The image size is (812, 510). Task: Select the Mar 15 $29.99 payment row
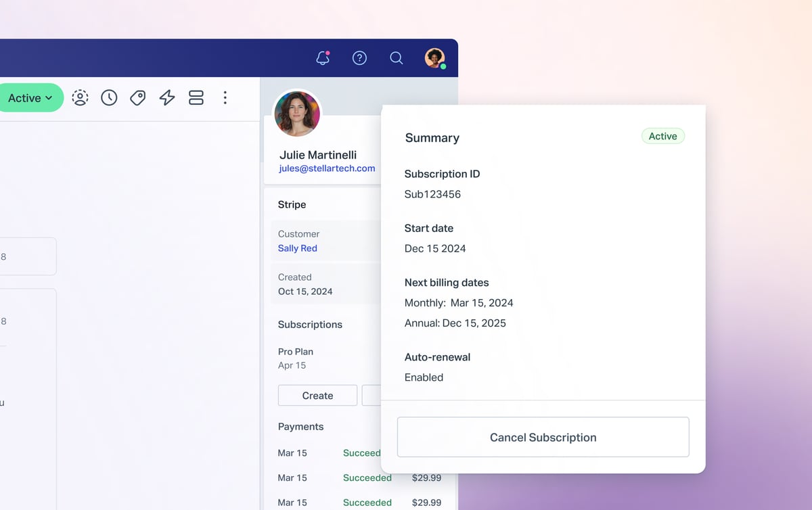[x=359, y=478]
